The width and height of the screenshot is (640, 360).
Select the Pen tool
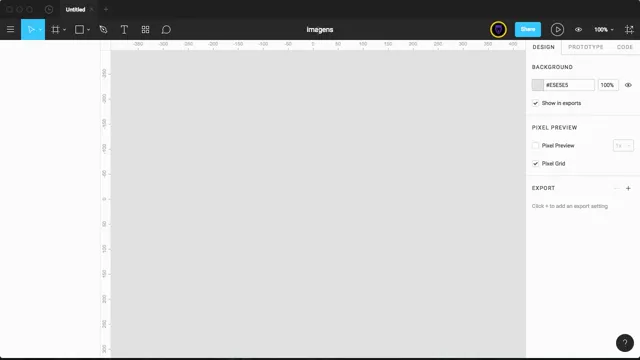103,29
